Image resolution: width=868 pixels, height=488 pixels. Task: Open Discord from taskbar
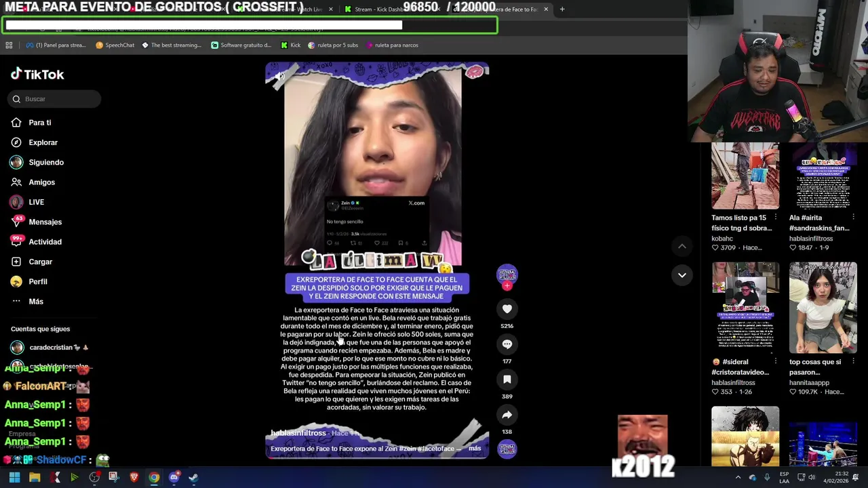click(x=174, y=477)
